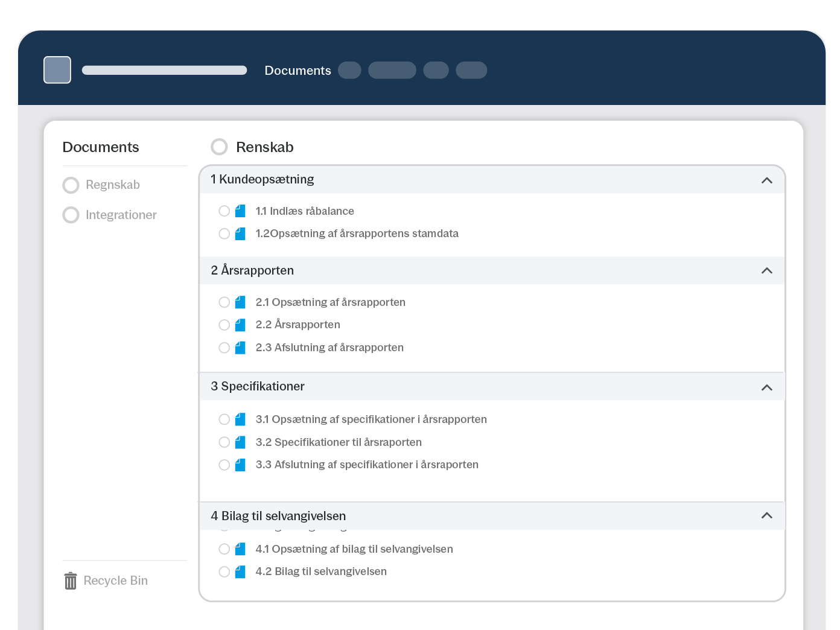Click file icon beside 1.2 Opsætning af årsrapportens stamdata
840x630 pixels.
coord(240,234)
